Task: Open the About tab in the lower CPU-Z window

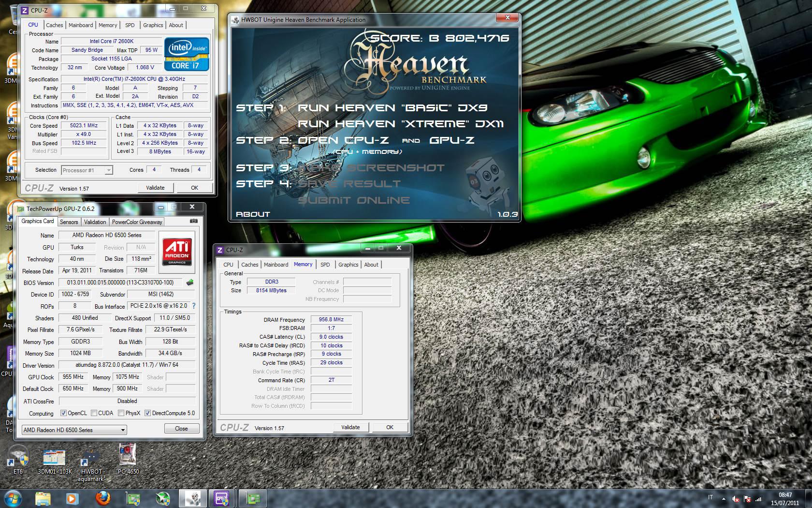Action: pyautogui.click(x=371, y=265)
